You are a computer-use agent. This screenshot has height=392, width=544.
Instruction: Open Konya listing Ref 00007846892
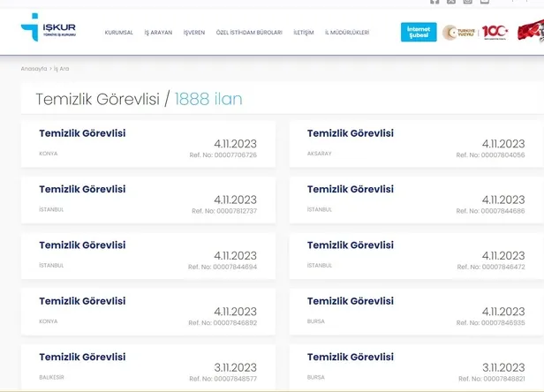pos(148,312)
